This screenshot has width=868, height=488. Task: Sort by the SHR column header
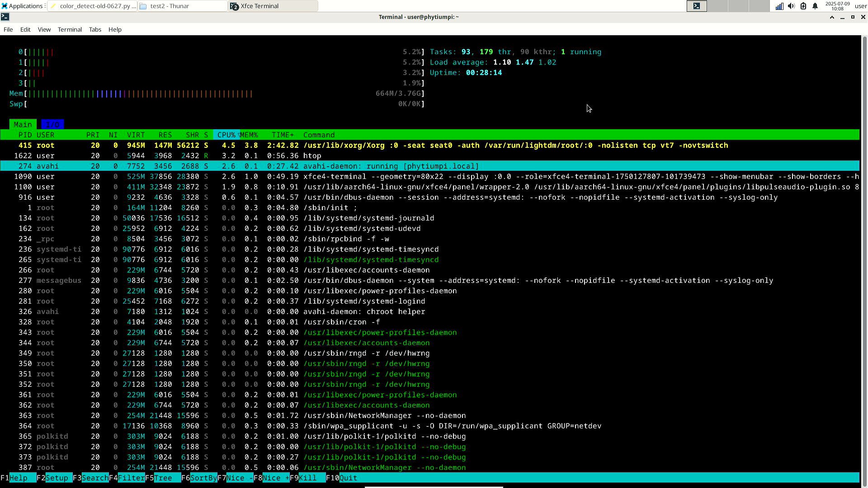[x=192, y=135]
